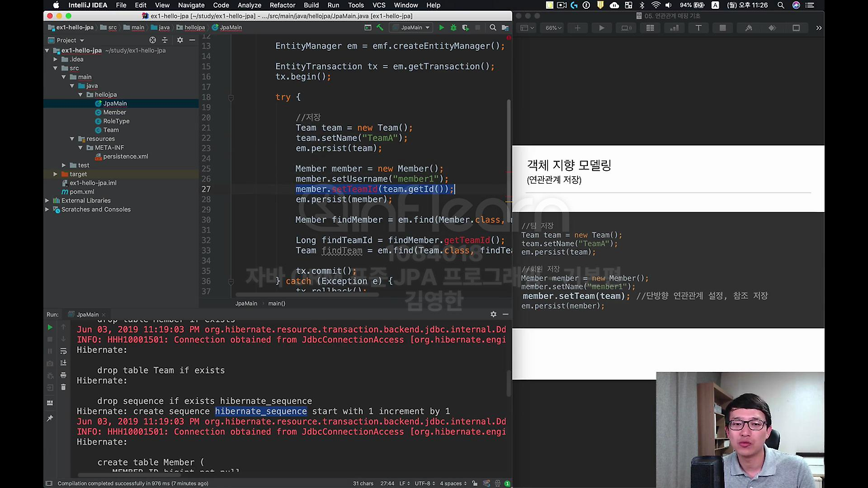Click the Build project hammer icon
Viewport: 868px width, 488px height.
[x=380, y=28]
